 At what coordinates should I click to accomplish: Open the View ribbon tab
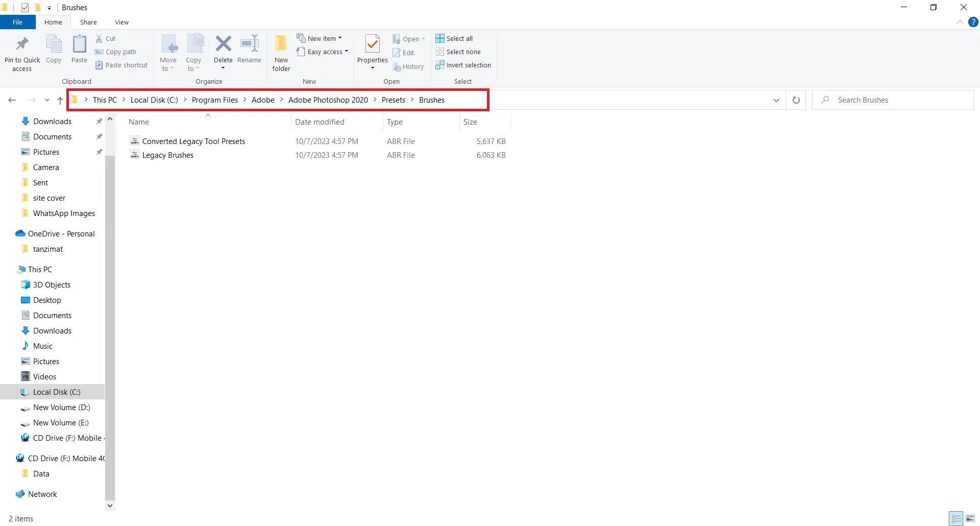(121, 22)
